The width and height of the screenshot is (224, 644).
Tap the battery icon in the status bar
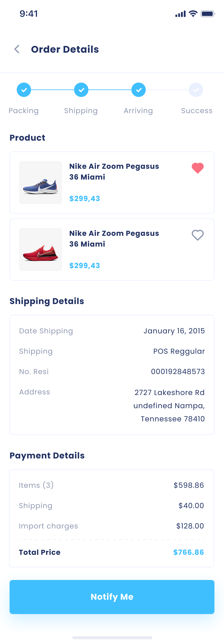pyautogui.click(x=208, y=14)
